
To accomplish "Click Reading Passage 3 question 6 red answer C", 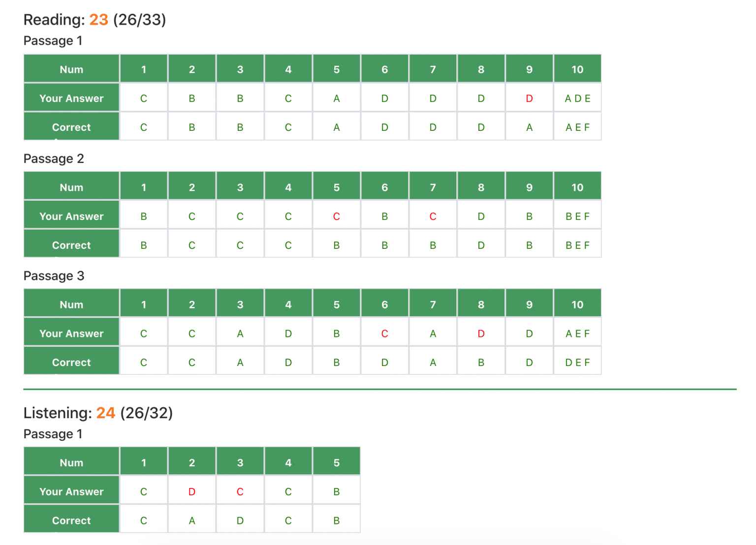I will 384,333.
